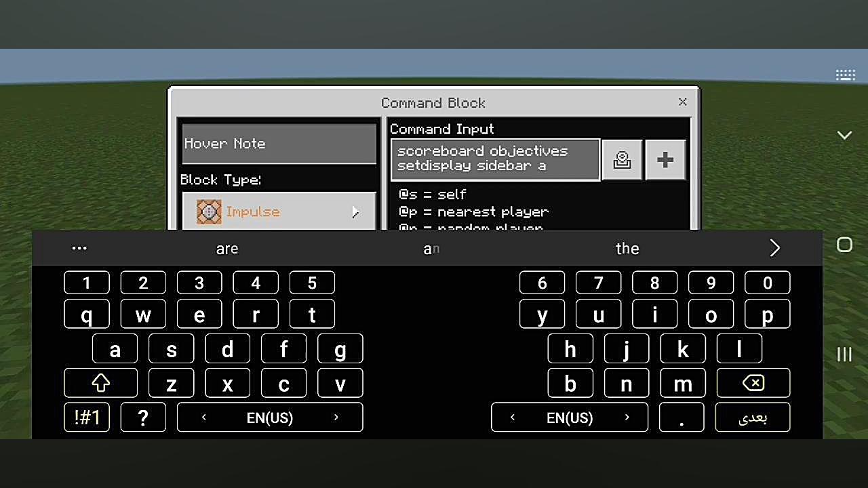Tap the letter n key
This screenshot has width=868, height=488.
pos(627,383)
